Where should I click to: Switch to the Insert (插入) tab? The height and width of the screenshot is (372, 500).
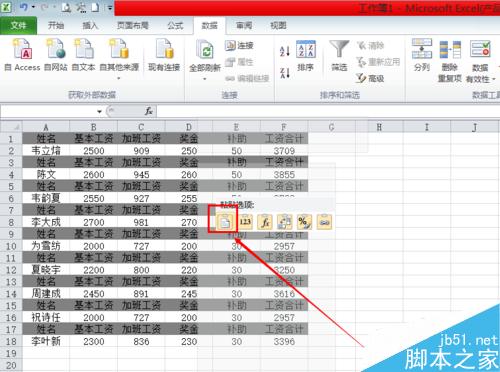[x=90, y=25]
